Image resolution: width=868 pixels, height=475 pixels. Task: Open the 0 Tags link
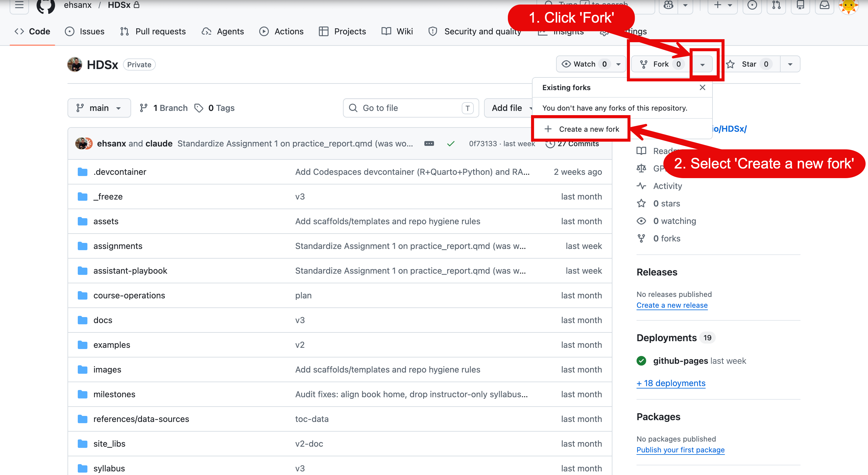pyautogui.click(x=215, y=108)
